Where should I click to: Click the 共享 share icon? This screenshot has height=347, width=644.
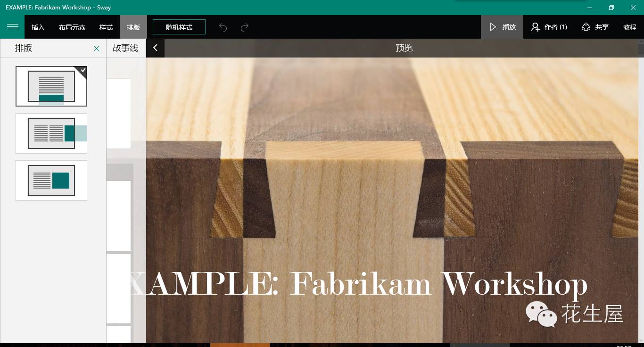coord(586,27)
